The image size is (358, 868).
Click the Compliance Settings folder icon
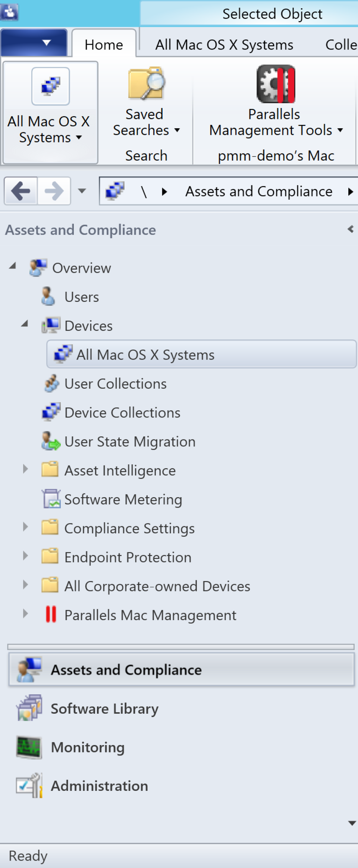pyautogui.click(x=50, y=527)
